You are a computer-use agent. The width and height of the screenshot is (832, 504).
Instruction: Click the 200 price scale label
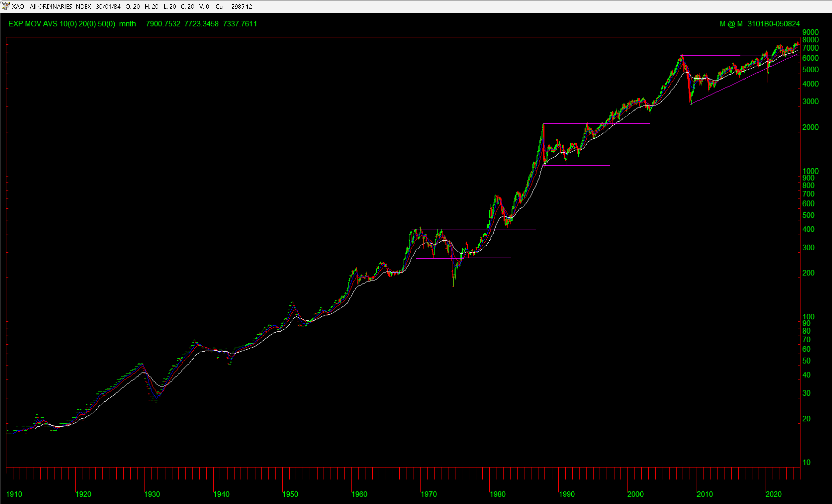(x=808, y=273)
